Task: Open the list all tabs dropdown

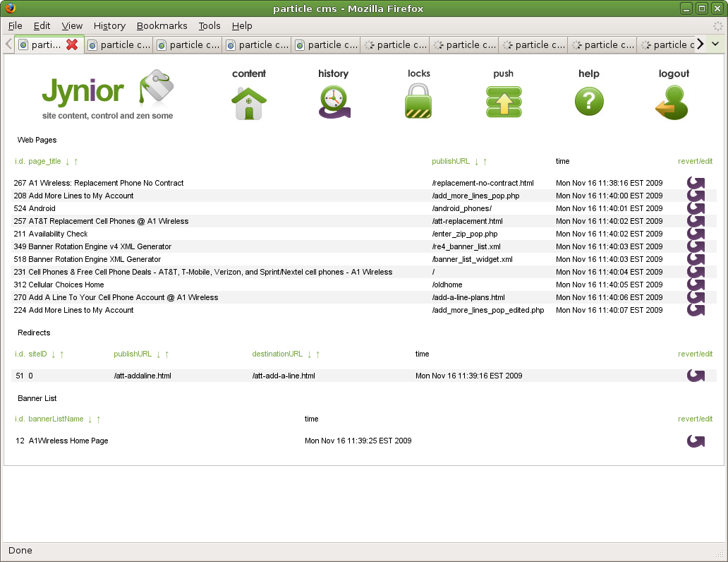Action: click(x=715, y=44)
